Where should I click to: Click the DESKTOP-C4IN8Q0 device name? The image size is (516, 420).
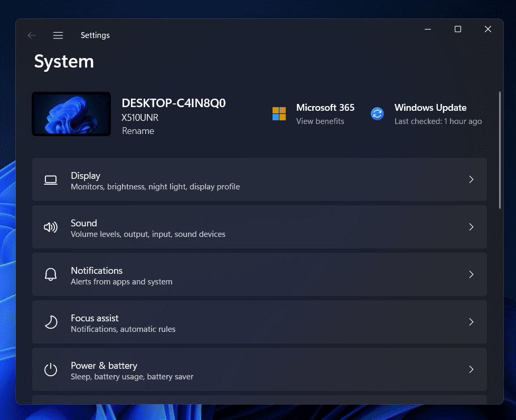(173, 103)
